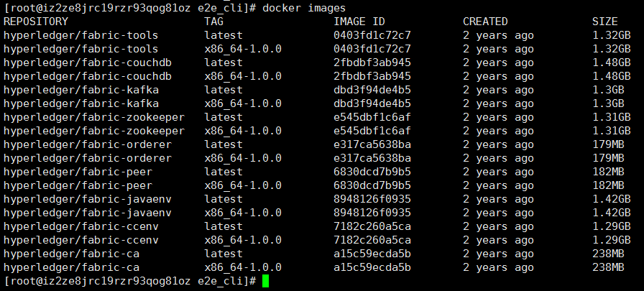Click the SIZE column header
The image size is (644, 291).
point(605,22)
